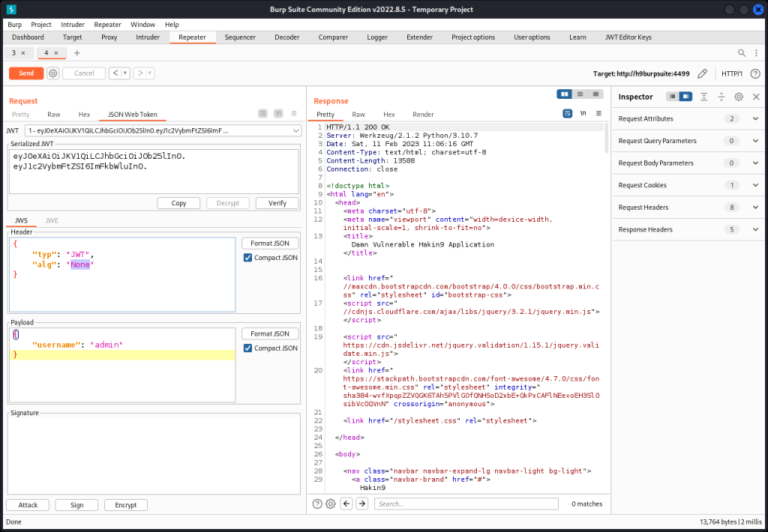
Task: Jump to next search match arrow
Action: click(362, 504)
